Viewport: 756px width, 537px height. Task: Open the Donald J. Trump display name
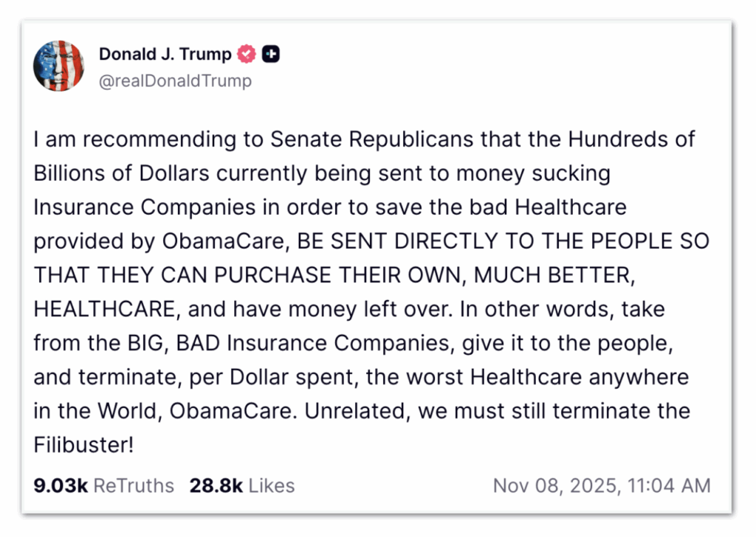(x=165, y=54)
